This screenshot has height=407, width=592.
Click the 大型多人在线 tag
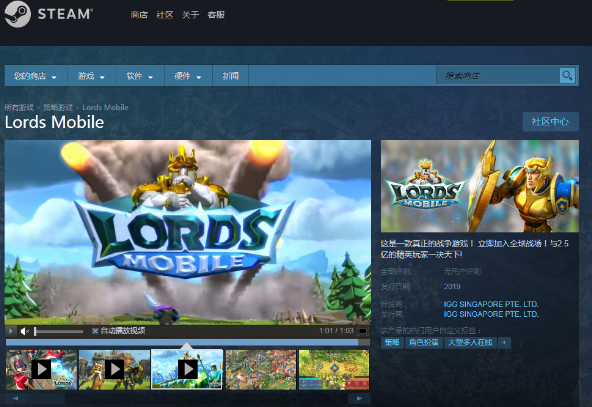(470, 343)
